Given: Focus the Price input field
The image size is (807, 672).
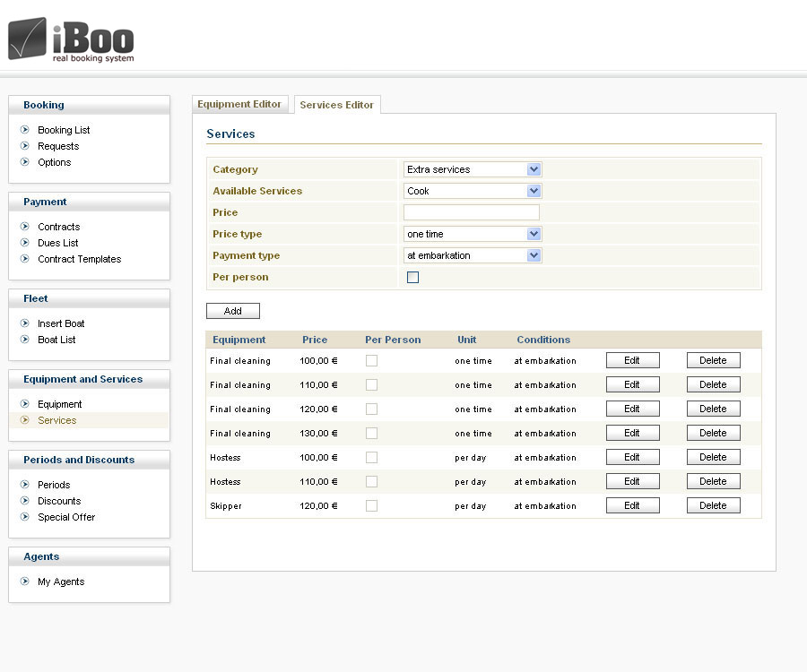Looking at the screenshot, I should click(x=472, y=212).
